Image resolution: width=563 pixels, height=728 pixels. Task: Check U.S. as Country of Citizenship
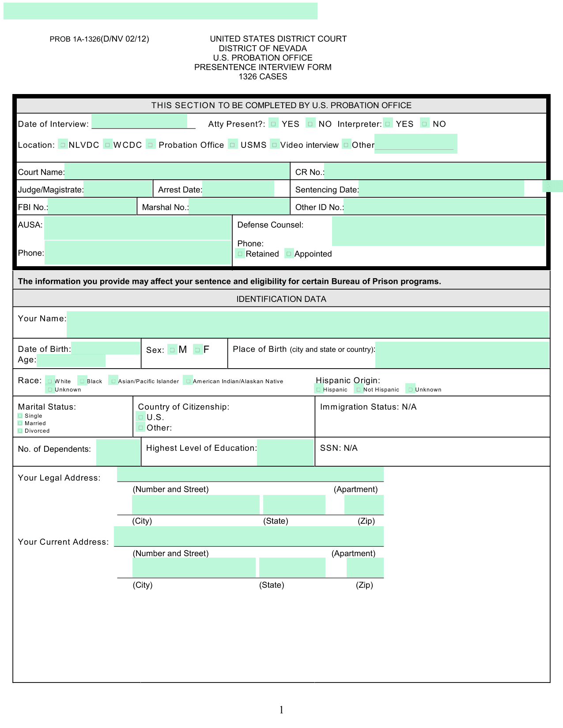141,417
